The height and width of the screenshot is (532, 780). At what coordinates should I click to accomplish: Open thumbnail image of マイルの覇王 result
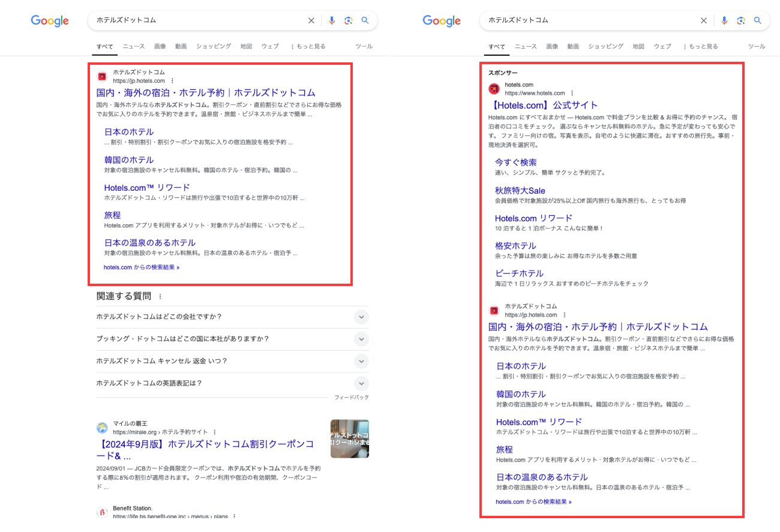point(350,438)
